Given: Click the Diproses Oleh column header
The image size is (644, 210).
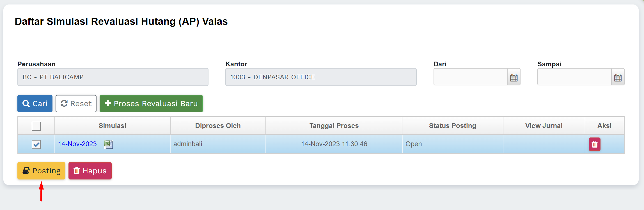Looking at the screenshot, I should [x=218, y=126].
